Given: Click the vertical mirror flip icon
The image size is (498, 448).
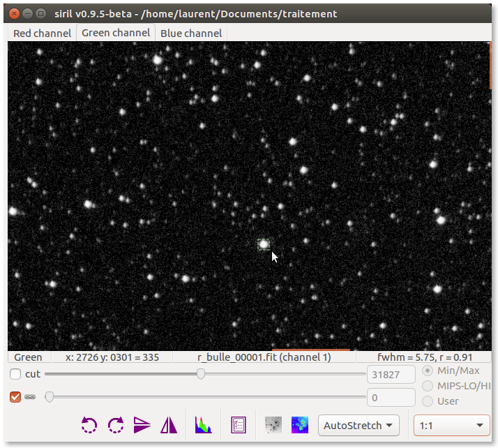Looking at the screenshot, I should 169,425.
